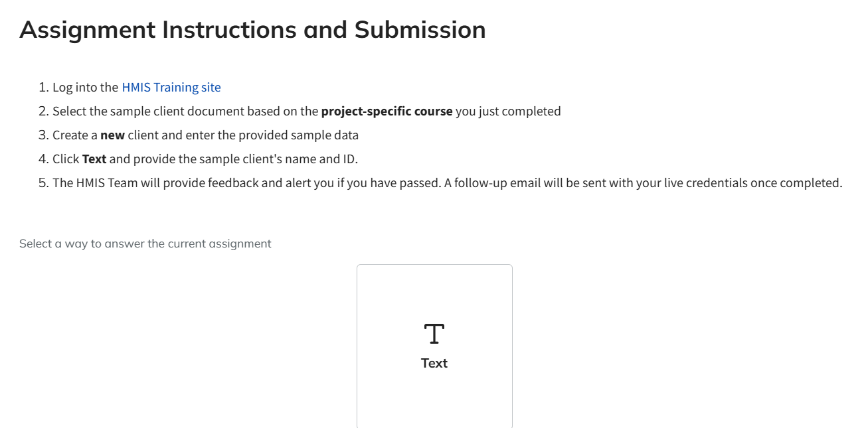Click "Select a way to answer" caption

click(145, 244)
